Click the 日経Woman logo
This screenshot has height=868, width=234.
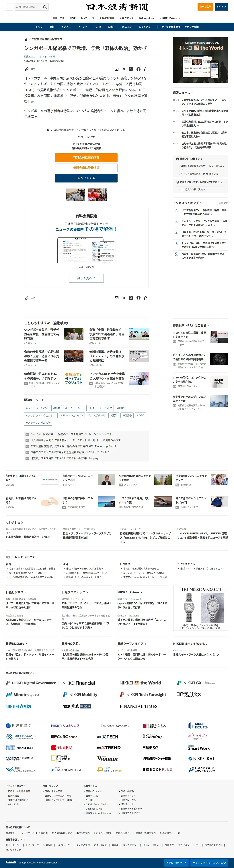(x=107, y=758)
